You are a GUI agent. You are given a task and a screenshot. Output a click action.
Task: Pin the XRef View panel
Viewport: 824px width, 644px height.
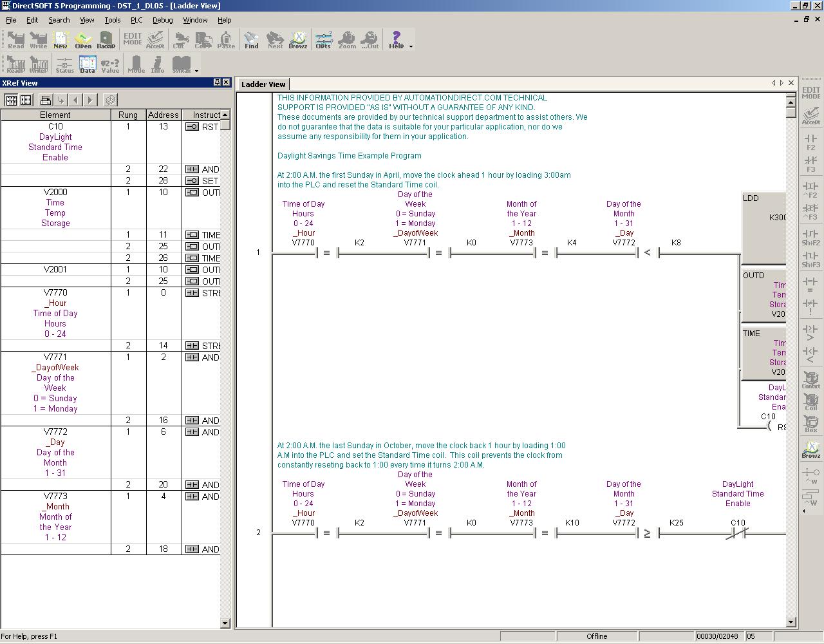pos(217,82)
